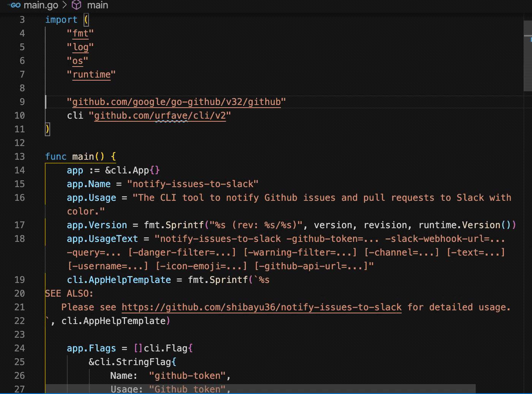Click the cli alias on line 10
Image resolution: width=532 pixels, height=394 pixels.
pos(75,116)
